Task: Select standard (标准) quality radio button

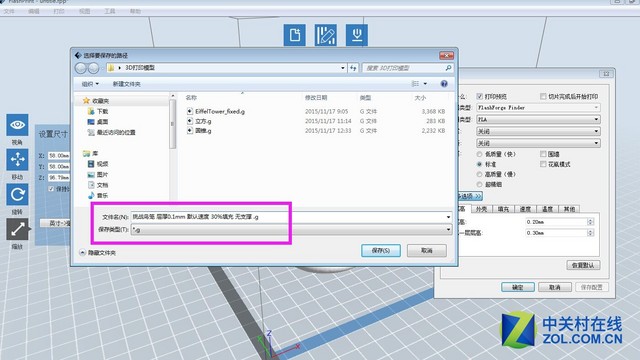Action: (480, 164)
